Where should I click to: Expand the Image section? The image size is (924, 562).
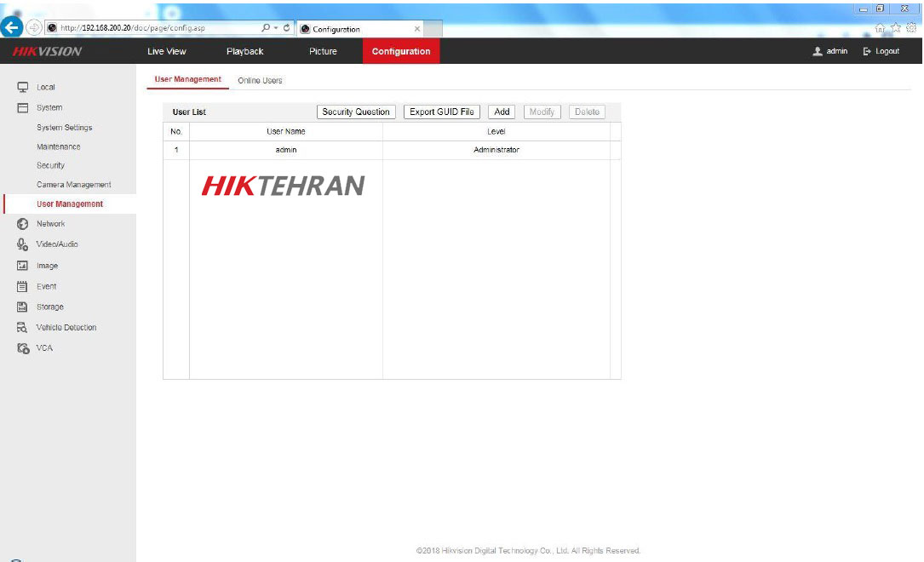click(47, 266)
